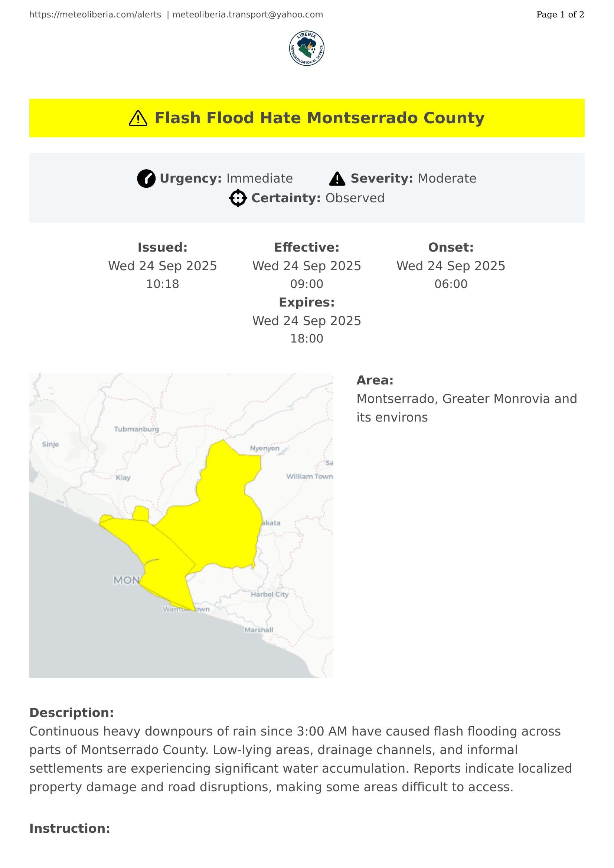The width and height of the screenshot is (614, 868).
Task: Click the Urgency clock icon
Action: pyautogui.click(x=146, y=178)
